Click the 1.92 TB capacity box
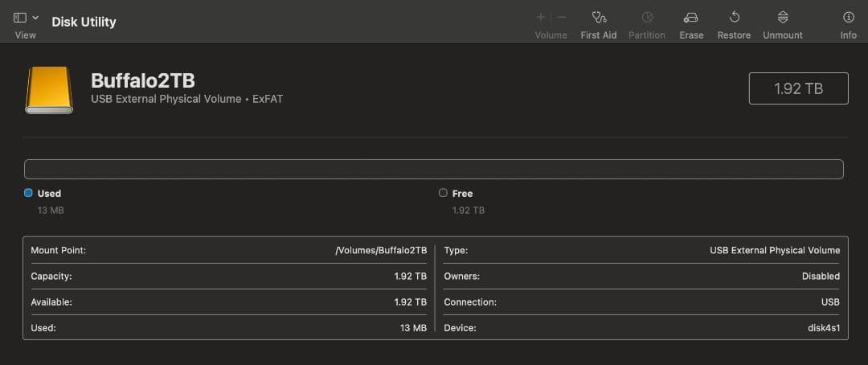 798,88
